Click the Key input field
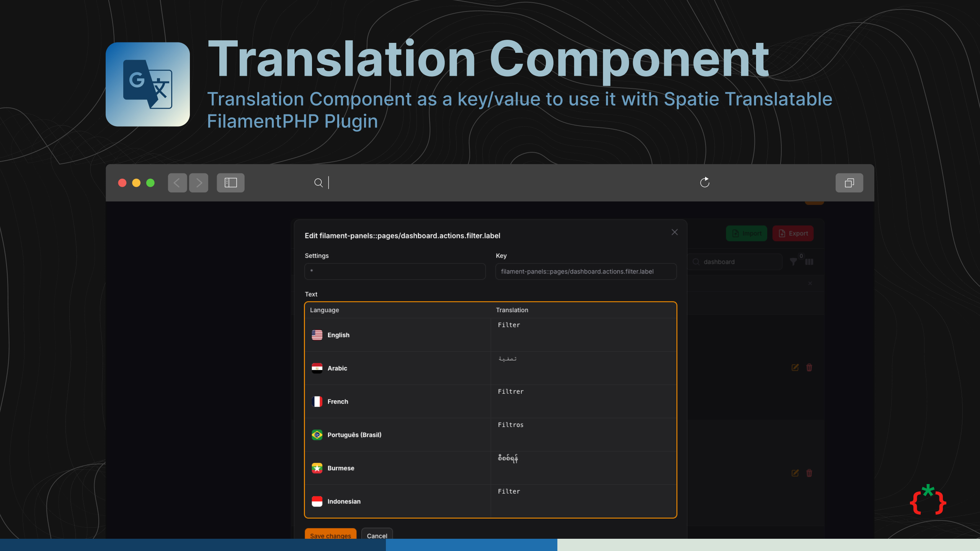The width and height of the screenshot is (980, 551). tap(586, 271)
